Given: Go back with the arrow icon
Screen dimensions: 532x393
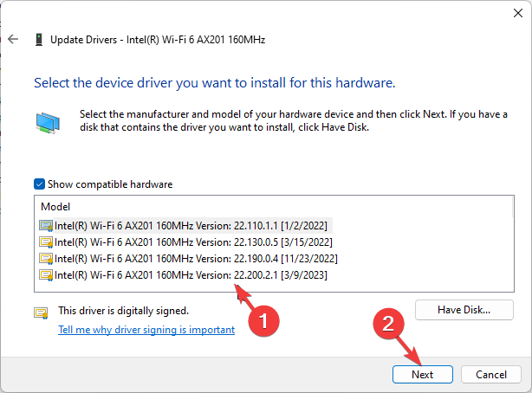Looking at the screenshot, I should click(13, 39).
